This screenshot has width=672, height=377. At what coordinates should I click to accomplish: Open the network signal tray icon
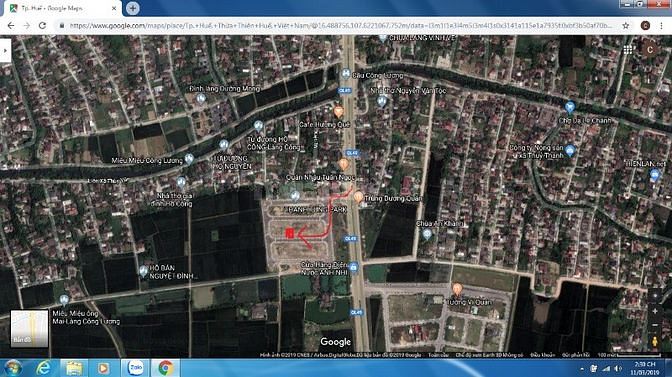point(606,368)
